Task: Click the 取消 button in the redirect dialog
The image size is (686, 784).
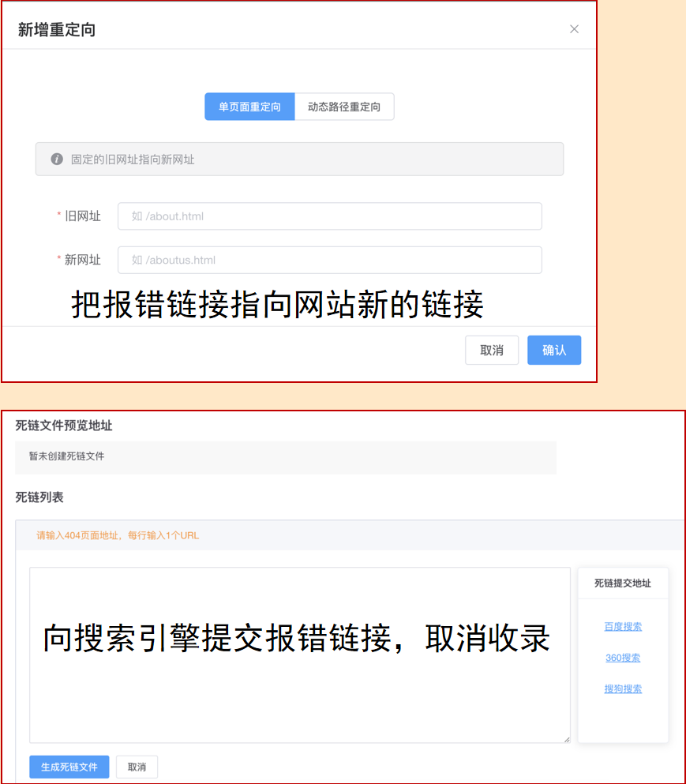Action: click(492, 350)
